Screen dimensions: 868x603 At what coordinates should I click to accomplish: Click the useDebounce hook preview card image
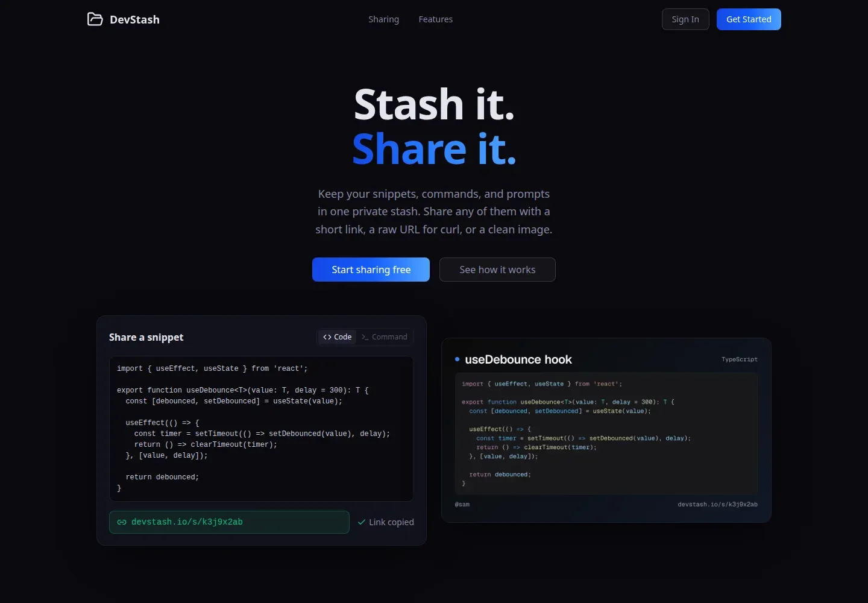(606, 430)
